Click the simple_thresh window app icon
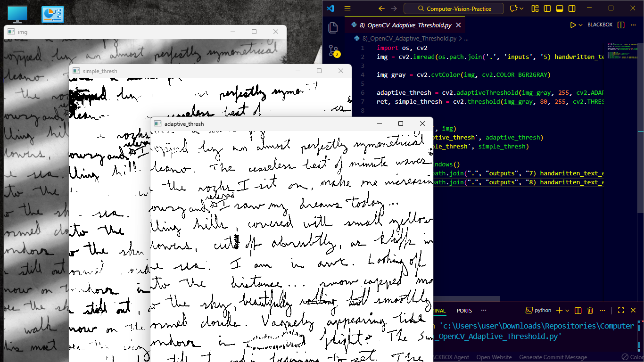Image resolution: width=644 pixels, height=362 pixels. click(x=76, y=71)
